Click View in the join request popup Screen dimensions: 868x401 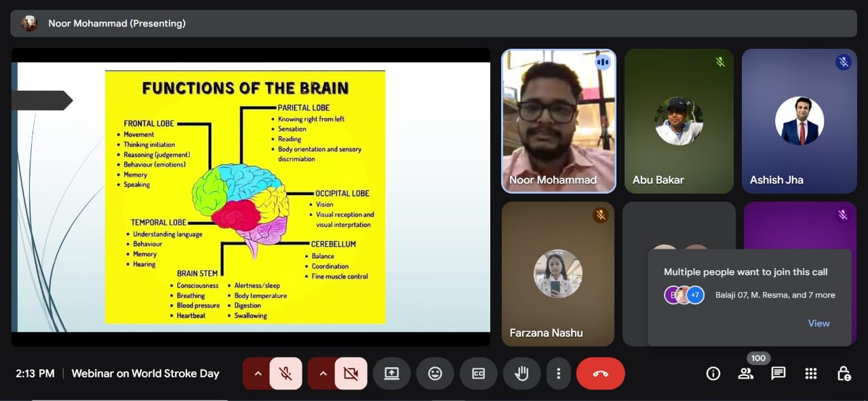[818, 323]
